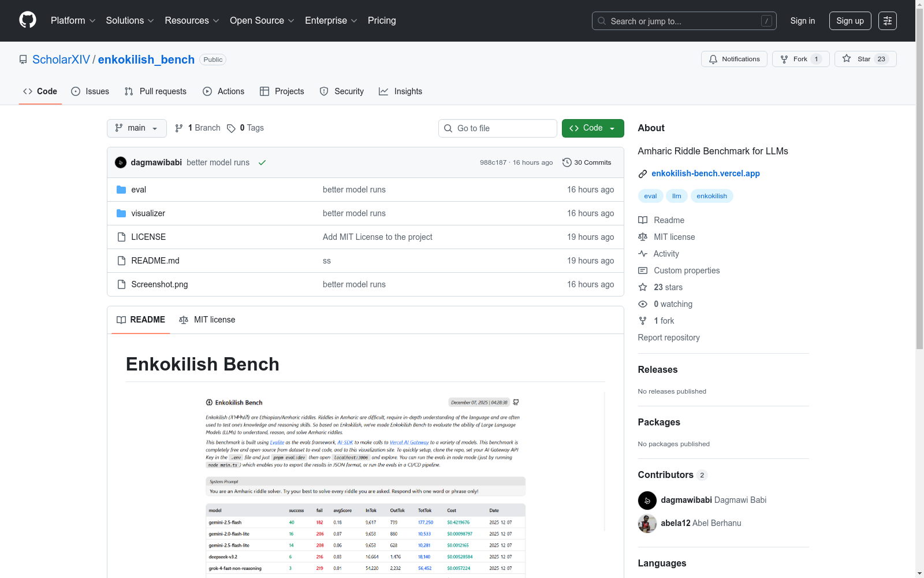Switch to the README tab
The height and width of the screenshot is (578, 924).
(x=141, y=320)
